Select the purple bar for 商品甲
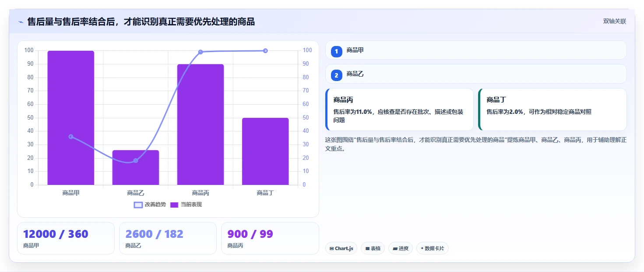 (71, 118)
